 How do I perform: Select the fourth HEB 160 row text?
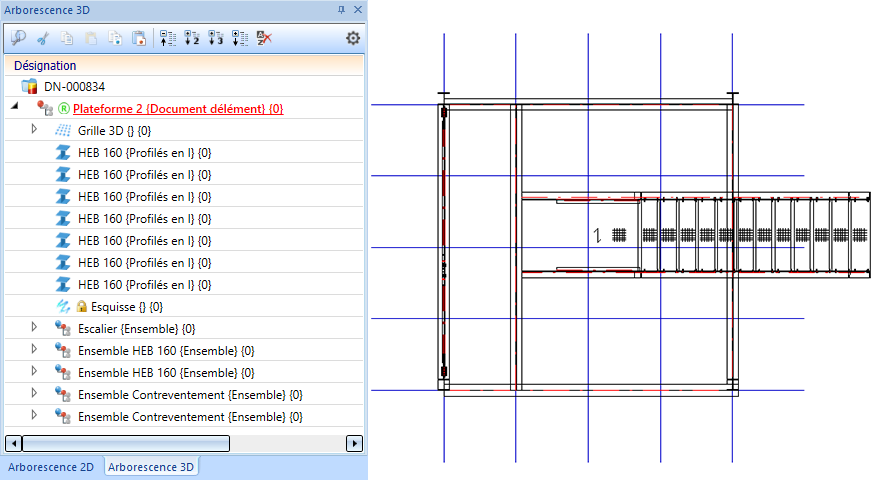tap(145, 218)
